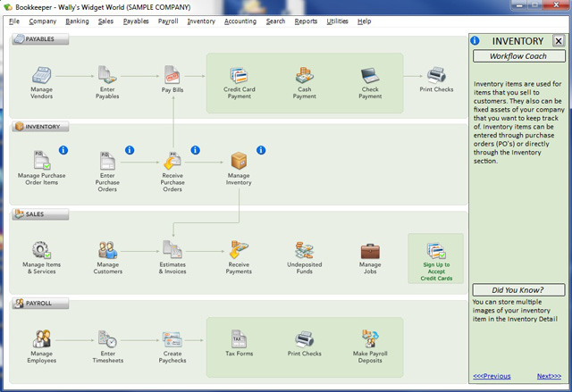Click info icon beside Manage Purchase Order Items

[63, 150]
